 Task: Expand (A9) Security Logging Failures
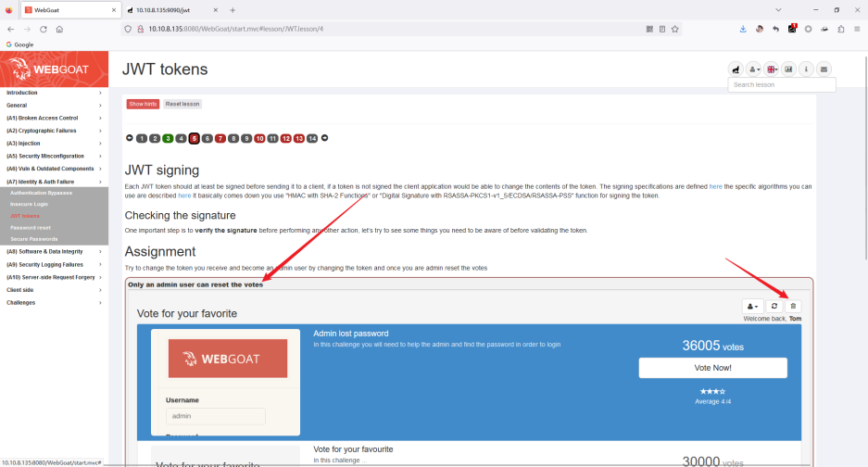tap(55, 265)
